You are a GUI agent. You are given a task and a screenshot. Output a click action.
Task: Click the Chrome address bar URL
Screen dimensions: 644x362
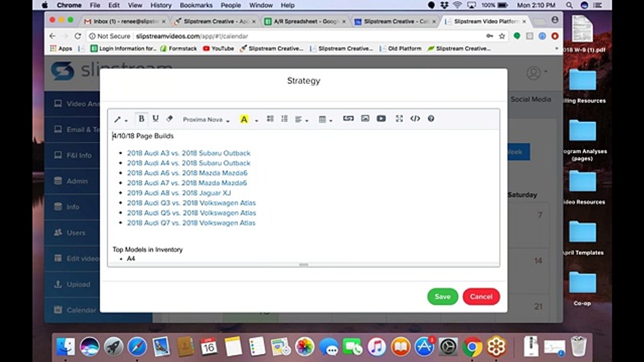click(192, 36)
